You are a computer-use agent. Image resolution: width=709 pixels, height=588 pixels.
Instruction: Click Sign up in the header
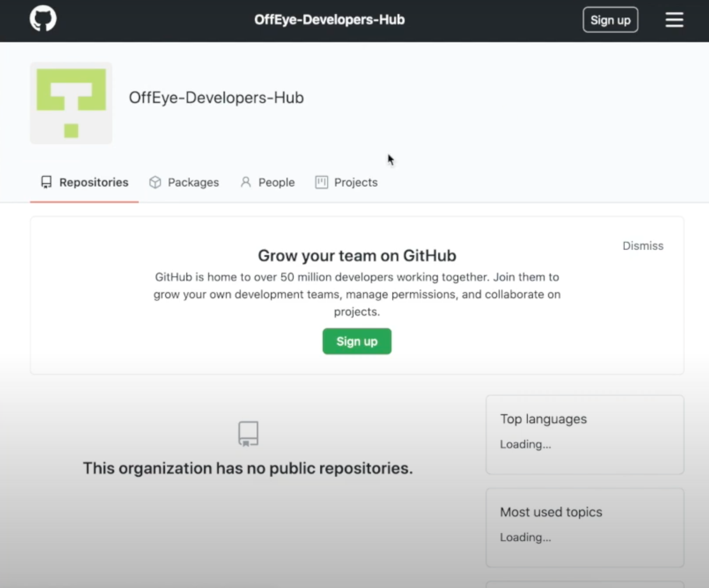click(610, 20)
